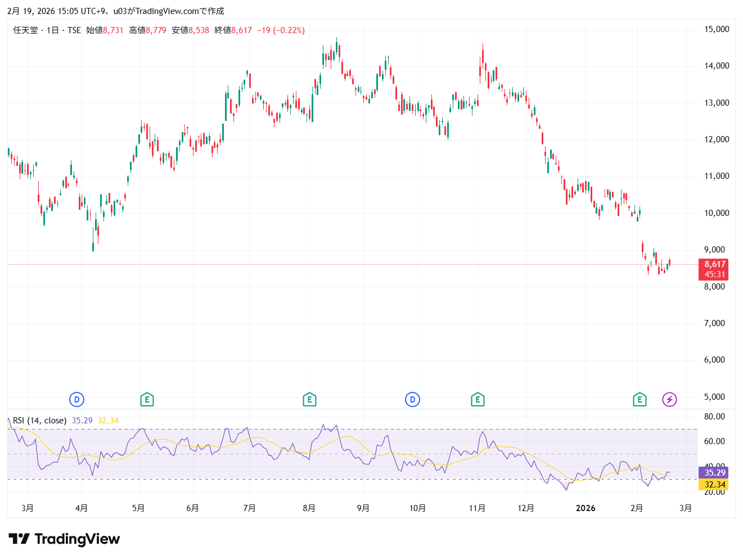This screenshot has height=560, width=743.
Task: Click the 80.00 level on RSI scale
Action: [714, 417]
